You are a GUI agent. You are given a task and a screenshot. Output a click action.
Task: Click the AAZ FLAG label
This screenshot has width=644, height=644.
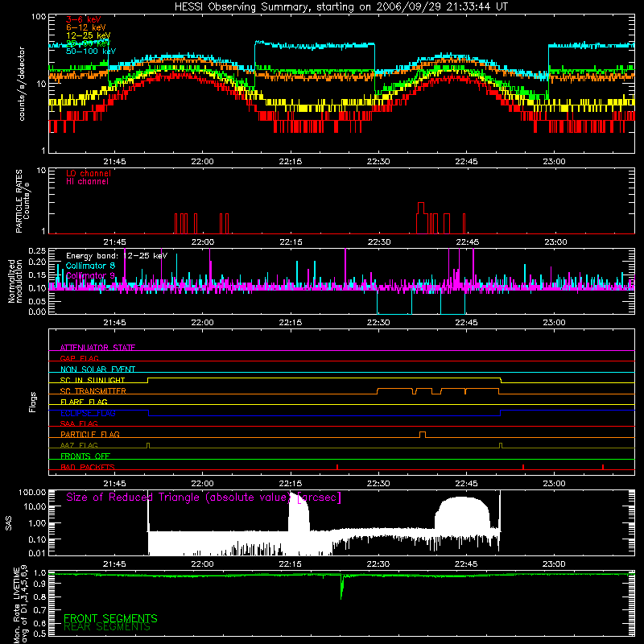pyautogui.click(x=79, y=445)
